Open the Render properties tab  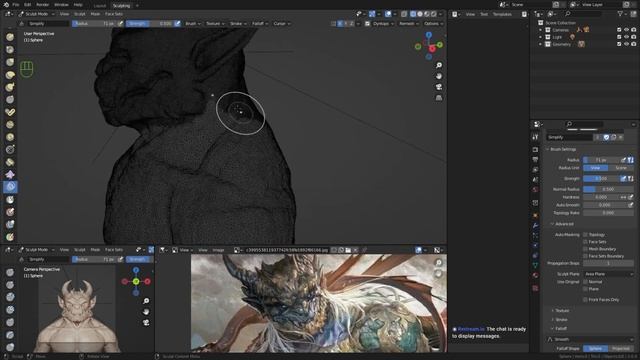535,150
